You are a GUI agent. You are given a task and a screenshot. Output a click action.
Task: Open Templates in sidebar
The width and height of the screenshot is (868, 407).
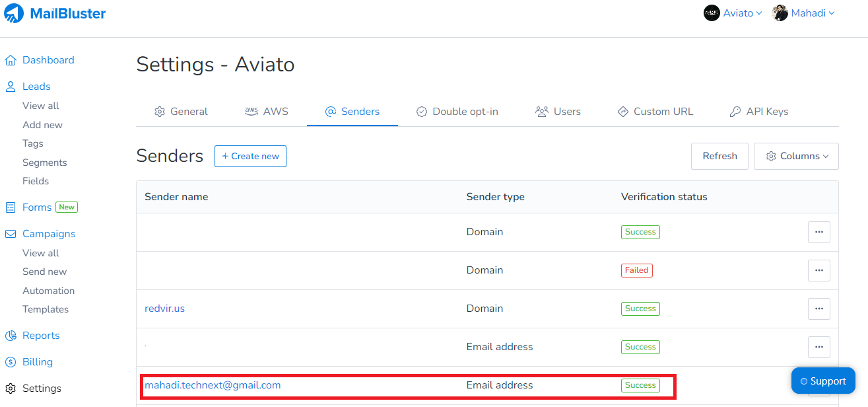(x=46, y=309)
